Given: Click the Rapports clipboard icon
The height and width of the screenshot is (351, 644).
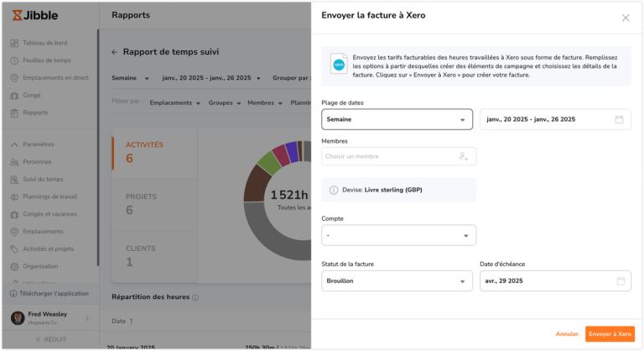Looking at the screenshot, I should [14, 113].
